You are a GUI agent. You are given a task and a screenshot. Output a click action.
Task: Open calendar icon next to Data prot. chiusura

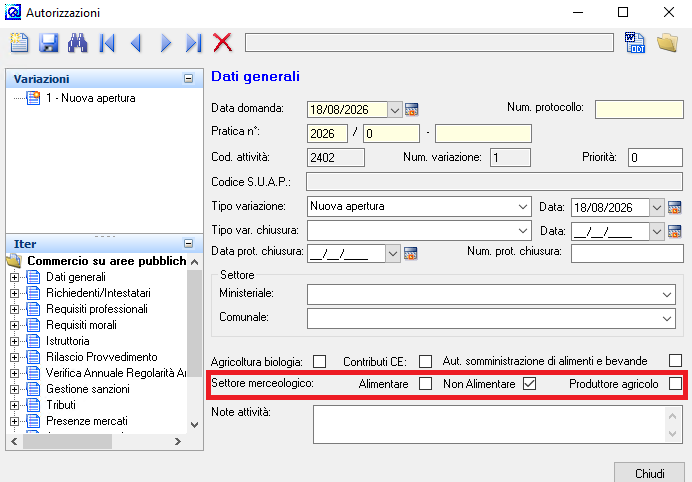point(410,253)
